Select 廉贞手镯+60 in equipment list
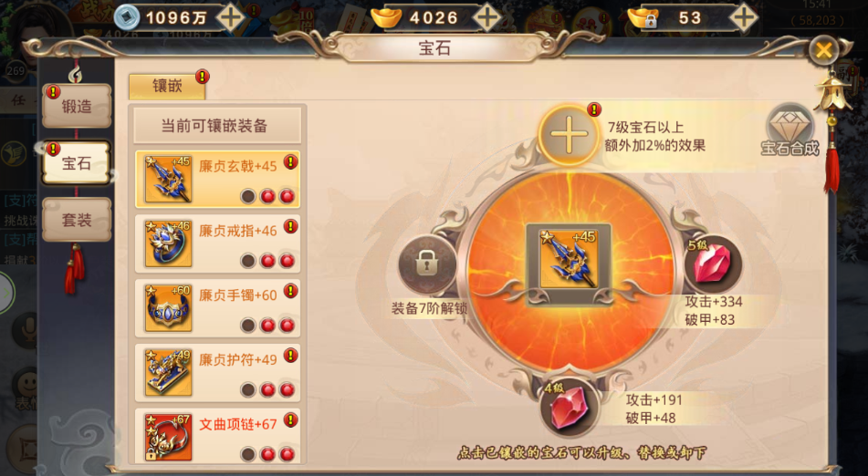The width and height of the screenshot is (868, 476). 217,308
